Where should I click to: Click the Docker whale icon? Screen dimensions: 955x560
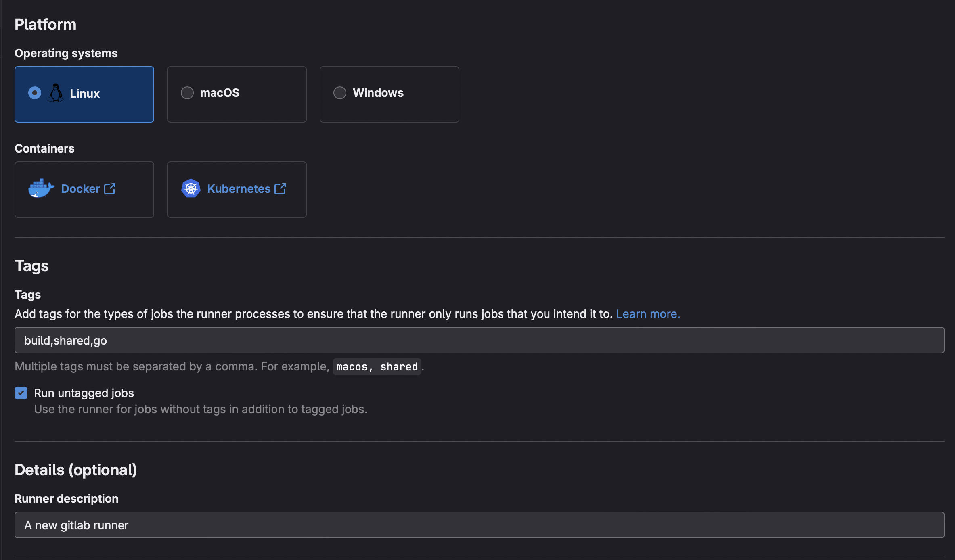[41, 188]
